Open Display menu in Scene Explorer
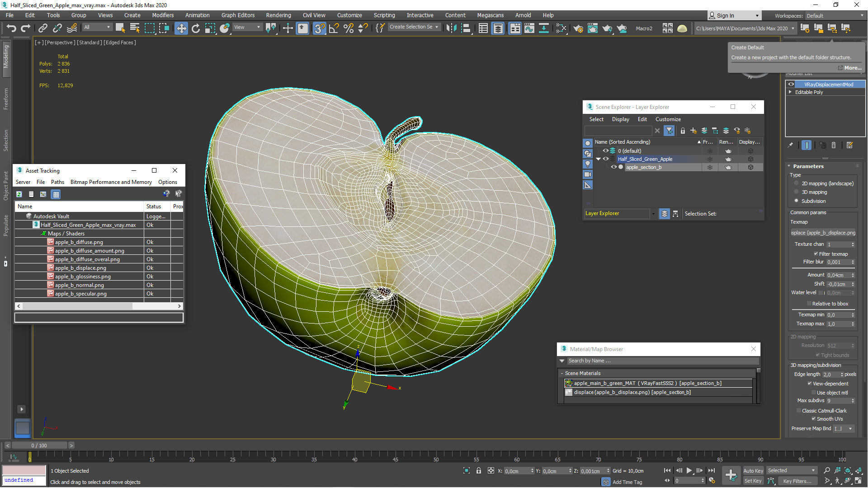This screenshot has width=868, height=488. [x=620, y=119]
